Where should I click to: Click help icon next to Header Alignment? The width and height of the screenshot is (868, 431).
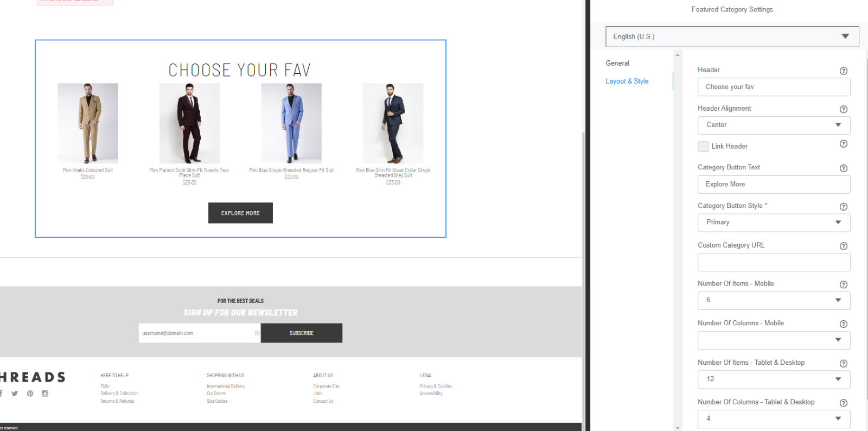click(x=843, y=110)
